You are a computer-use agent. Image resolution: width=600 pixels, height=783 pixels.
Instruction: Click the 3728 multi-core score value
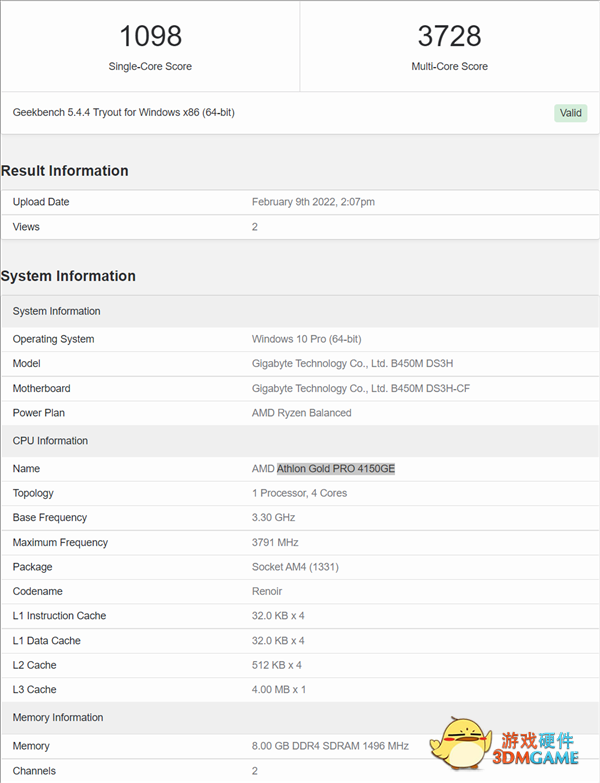449,36
